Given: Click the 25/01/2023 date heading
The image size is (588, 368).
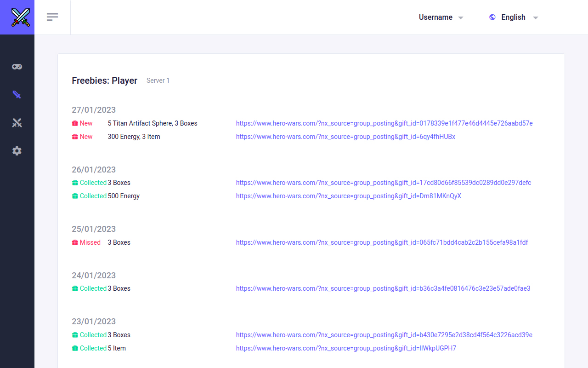Looking at the screenshot, I should [94, 229].
